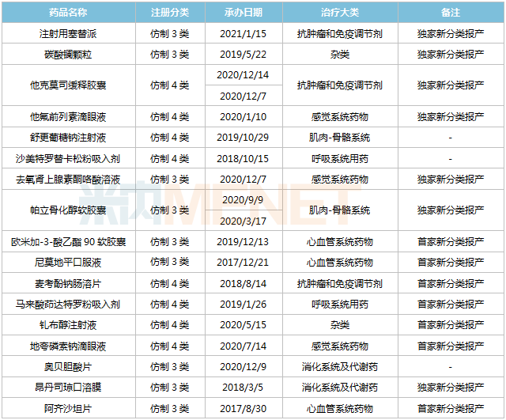Select the 他克莫司缓释胶囊 cell

click(x=67, y=85)
